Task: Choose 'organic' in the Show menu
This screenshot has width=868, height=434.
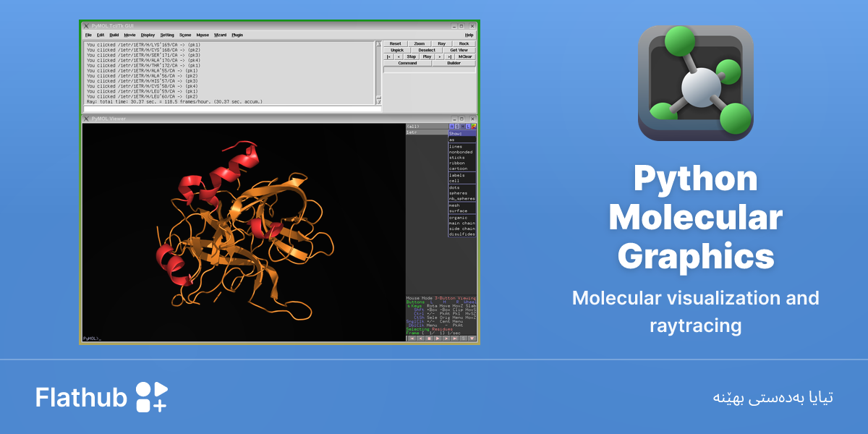Action: 462,218
